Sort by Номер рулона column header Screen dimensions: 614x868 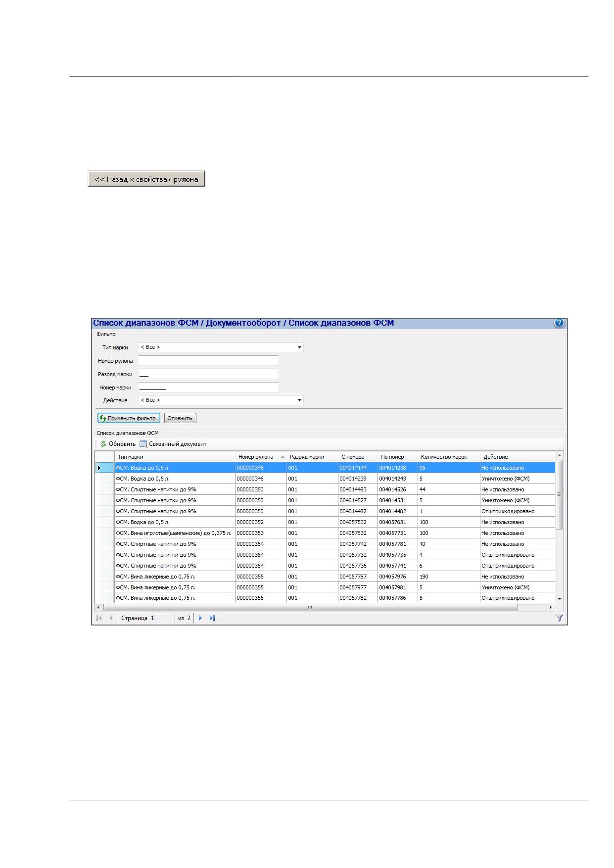coord(261,457)
